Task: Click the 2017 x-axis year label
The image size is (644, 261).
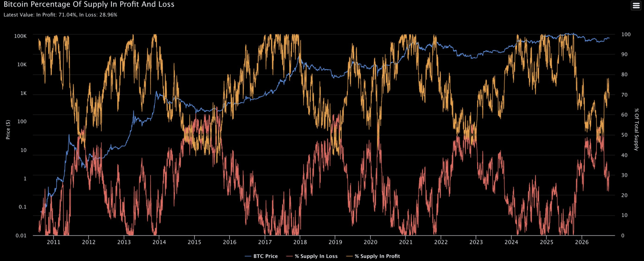Action: tap(265, 242)
